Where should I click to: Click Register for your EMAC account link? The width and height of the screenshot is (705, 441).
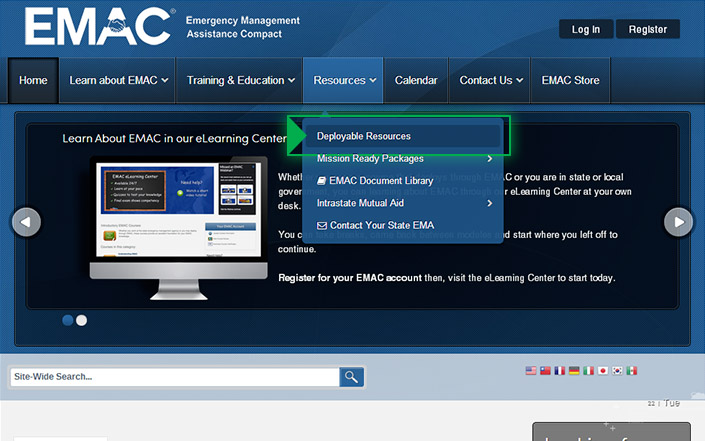tap(350, 278)
